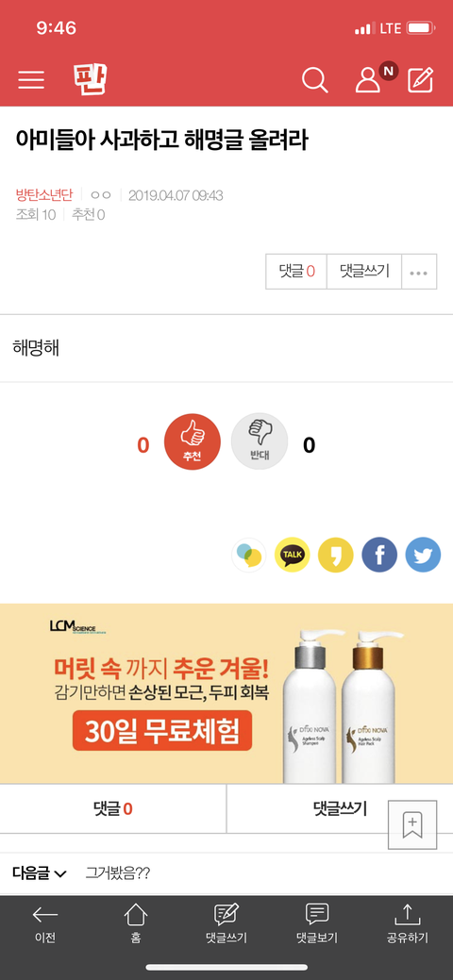The width and height of the screenshot is (453, 980).
Task: Open the user profile icon
Action: point(368,80)
